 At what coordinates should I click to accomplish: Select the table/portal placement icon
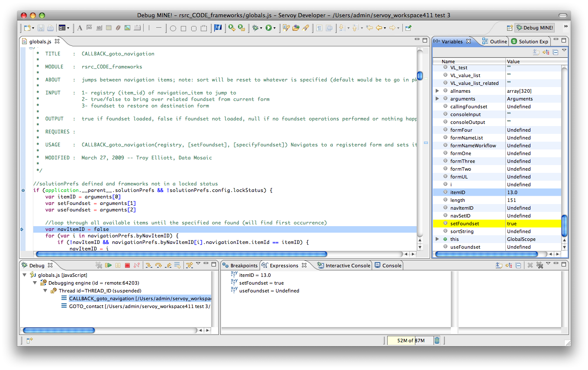pyautogui.click(x=109, y=28)
